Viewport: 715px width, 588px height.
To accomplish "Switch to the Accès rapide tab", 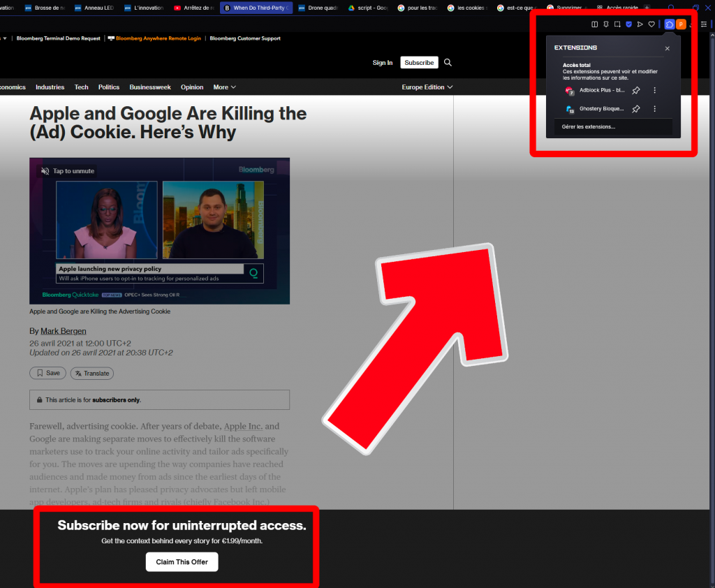I will (617, 8).
